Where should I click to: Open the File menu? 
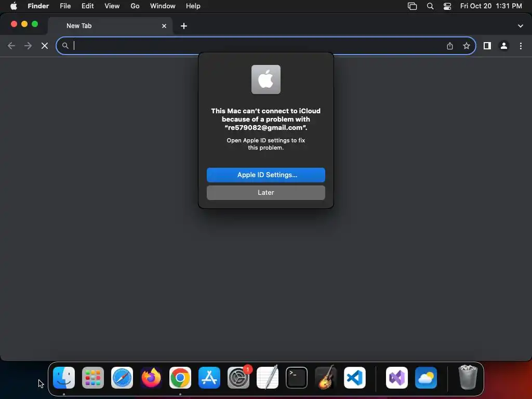65,6
